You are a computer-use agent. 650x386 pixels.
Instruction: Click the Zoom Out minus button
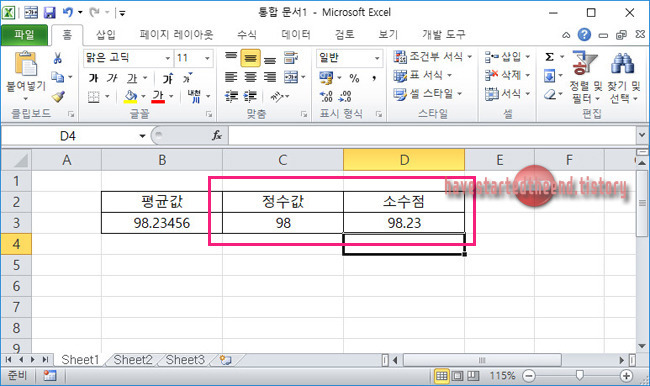529,376
